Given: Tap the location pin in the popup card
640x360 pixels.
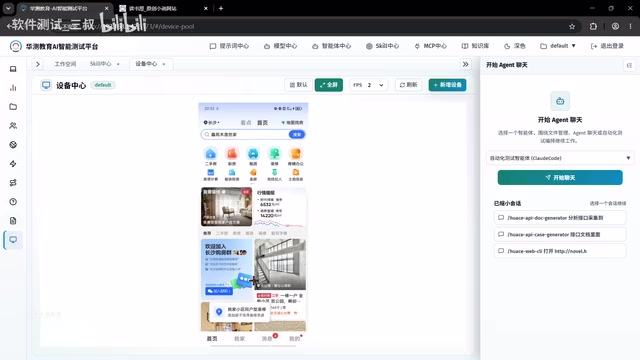Looking at the screenshot, I should [219, 312].
